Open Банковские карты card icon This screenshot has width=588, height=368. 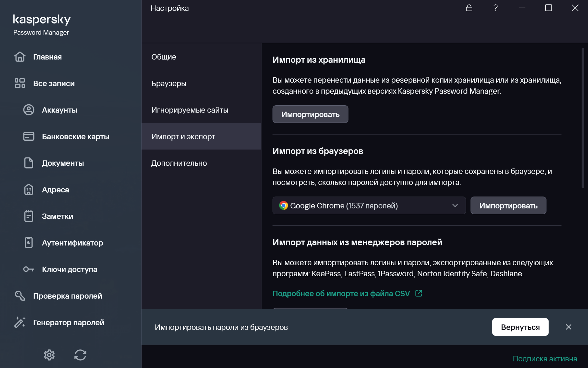click(29, 136)
